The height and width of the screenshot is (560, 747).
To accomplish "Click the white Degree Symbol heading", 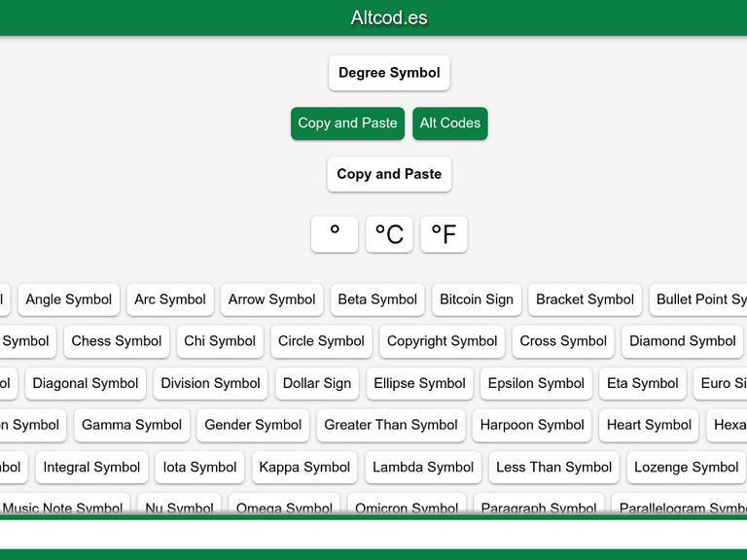I will click(x=389, y=73).
